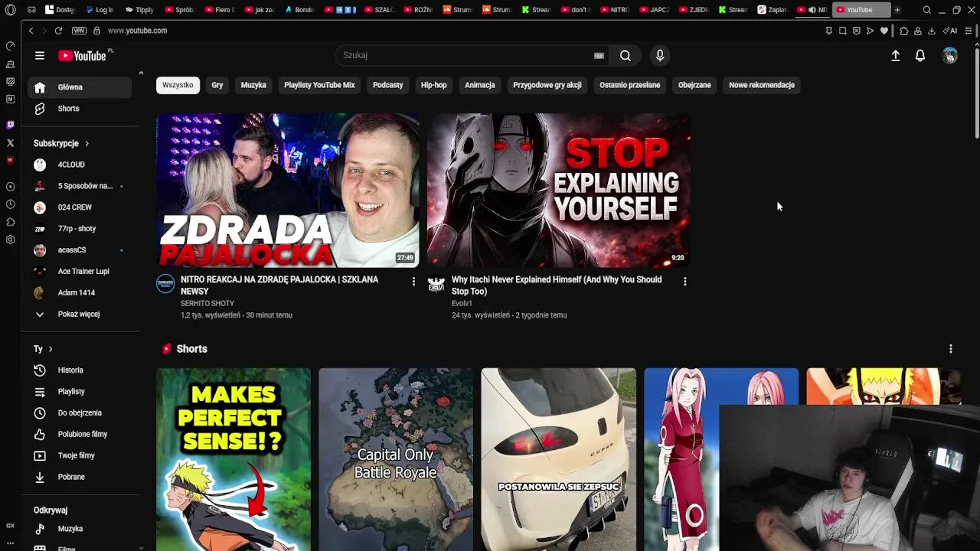Click page vertical scrollbar
The image size is (980, 551).
tap(975, 92)
